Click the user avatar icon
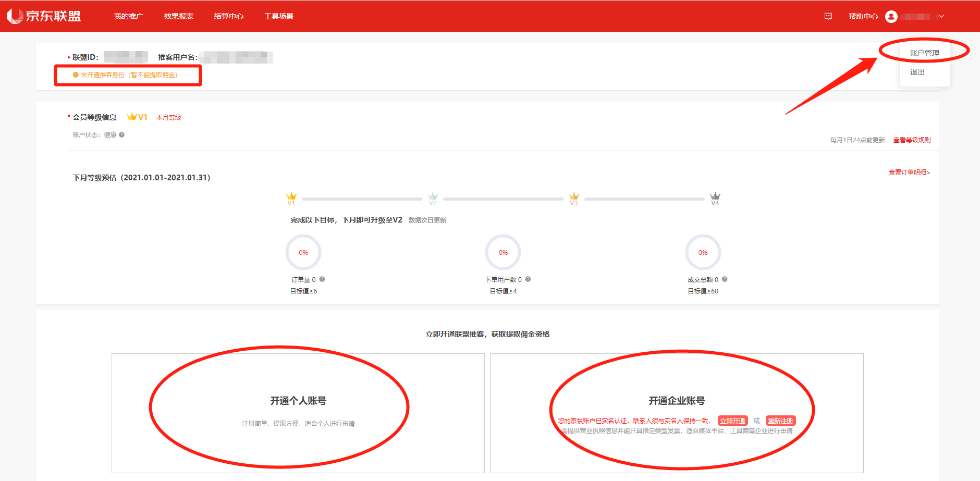Screen dimensions: 980x481 [x=891, y=17]
